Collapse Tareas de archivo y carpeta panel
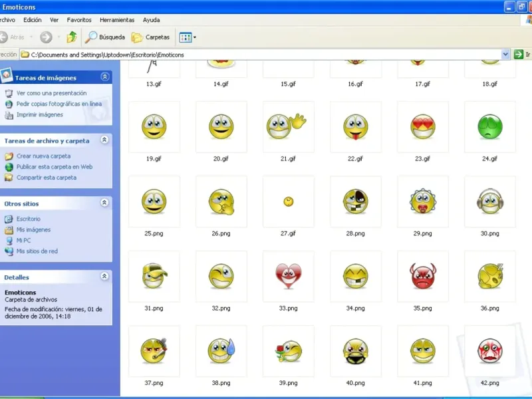The image size is (532, 399). 105,140
